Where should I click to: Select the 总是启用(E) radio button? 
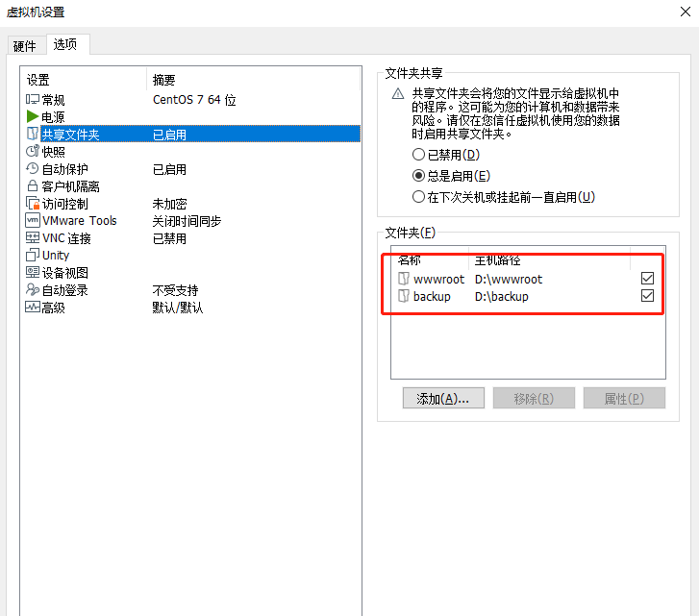coord(418,176)
